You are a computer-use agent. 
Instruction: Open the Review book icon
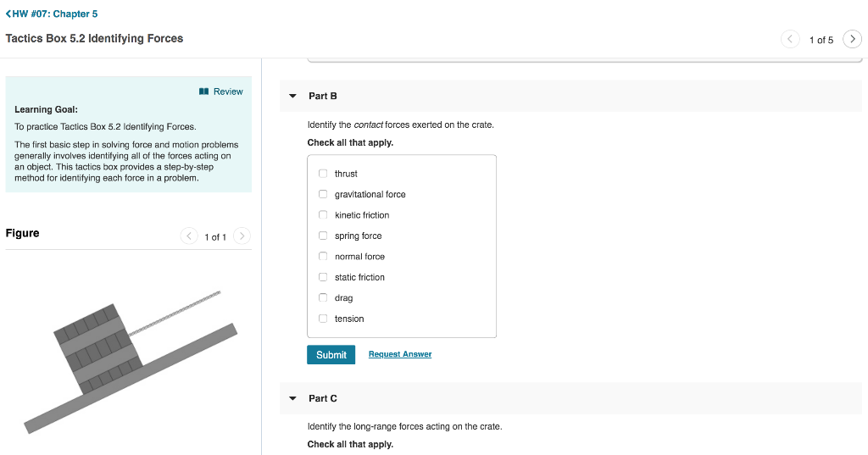(x=203, y=92)
